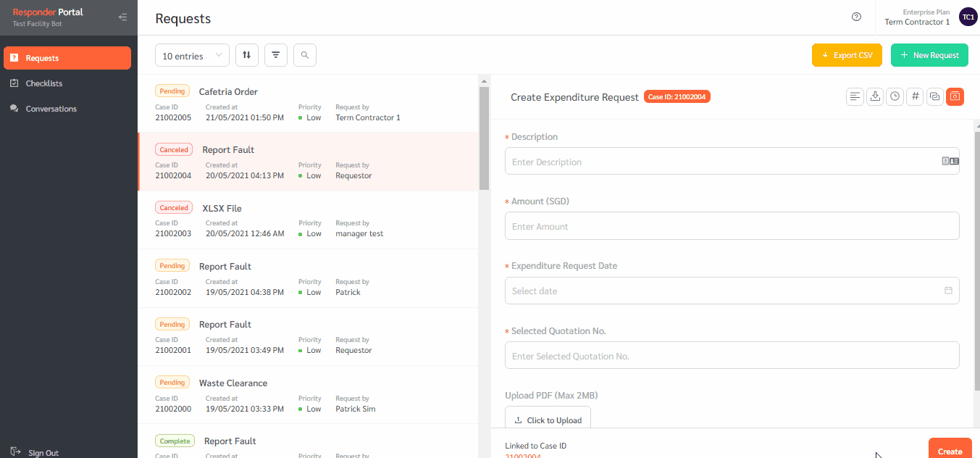The image size is (980, 458).
Task: Click the orange Create button
Action: pos(950,449)
